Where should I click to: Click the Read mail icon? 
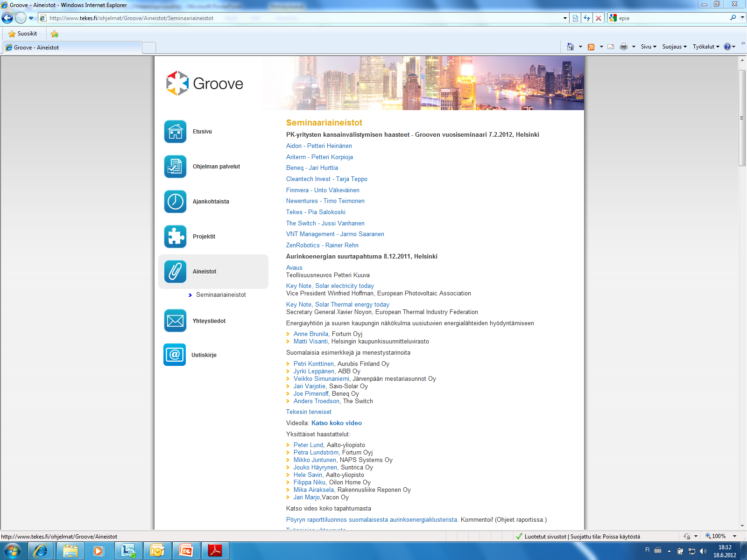coord(611,47)
